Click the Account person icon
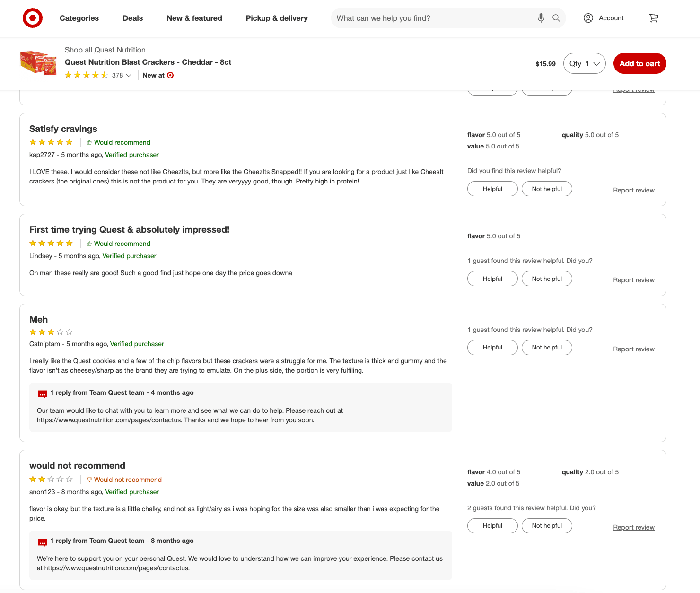 click(x=588, y=18)
